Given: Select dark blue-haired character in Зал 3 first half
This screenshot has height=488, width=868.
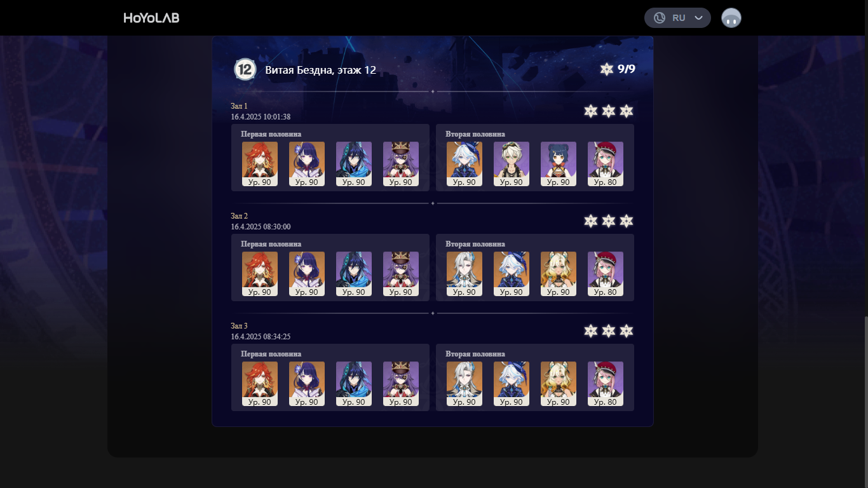Looking at the screenshot, I should pyautogui.click(x=354, y=384).
